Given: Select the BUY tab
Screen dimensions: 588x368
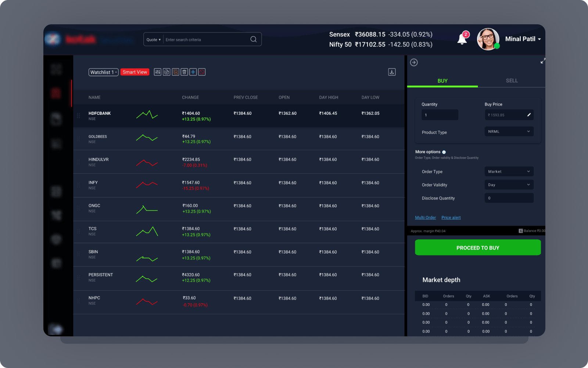Looking at the screenshot, I should point(442,81).
